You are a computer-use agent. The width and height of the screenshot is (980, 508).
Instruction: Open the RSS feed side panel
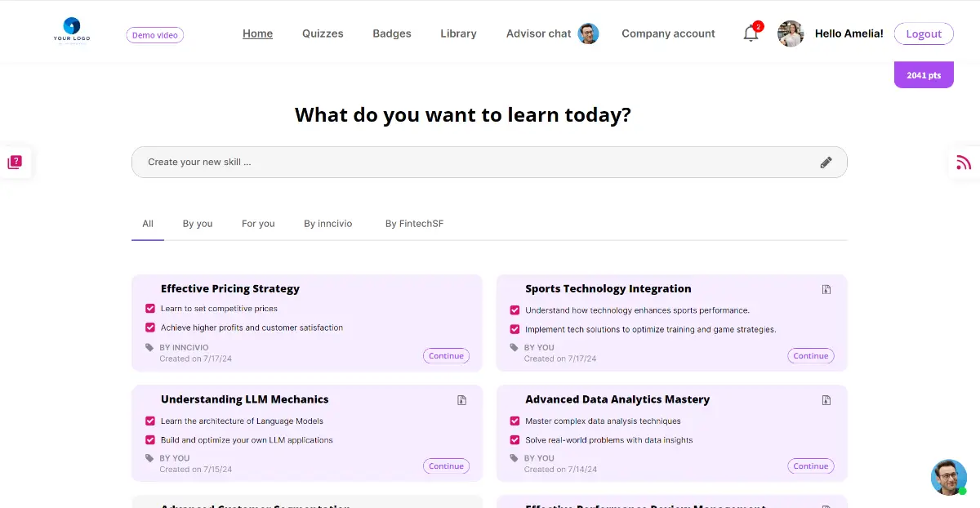(964, 163)
